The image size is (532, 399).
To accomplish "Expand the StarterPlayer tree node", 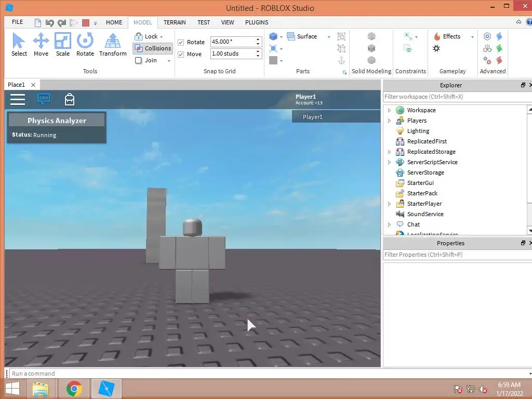I will coord(390,204).
